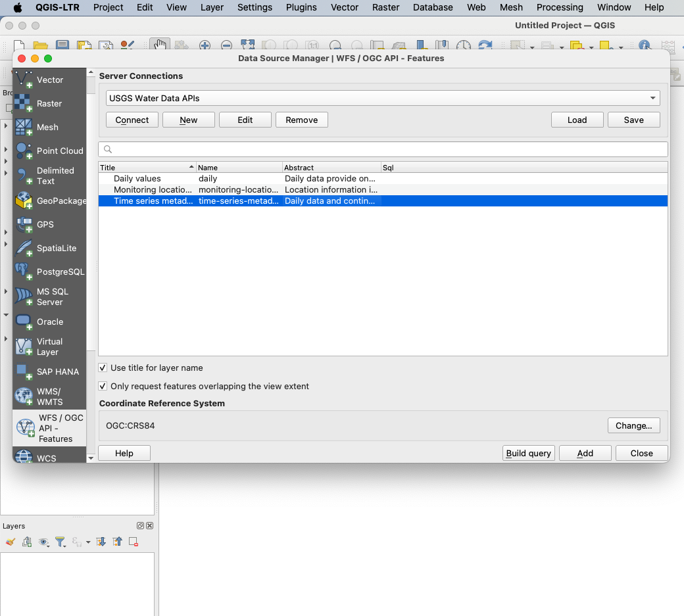The image size is (684, 616).
Task: Click the Build query button
Action: click(529, 453)
